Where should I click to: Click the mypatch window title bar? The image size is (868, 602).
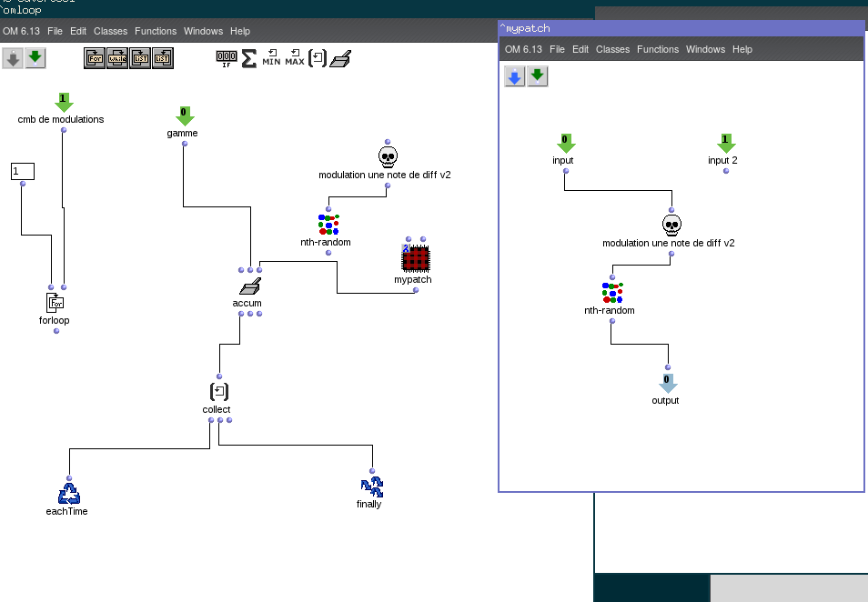point(681,28)
